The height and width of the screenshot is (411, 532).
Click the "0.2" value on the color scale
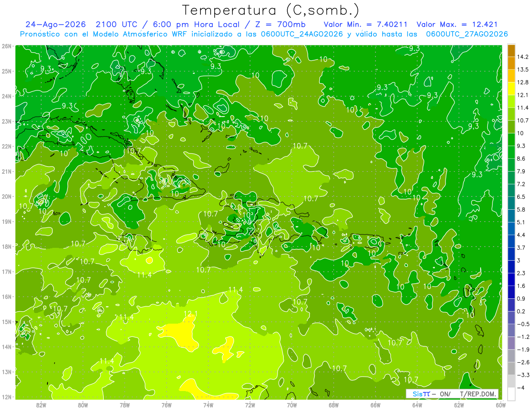click(521, 311)
